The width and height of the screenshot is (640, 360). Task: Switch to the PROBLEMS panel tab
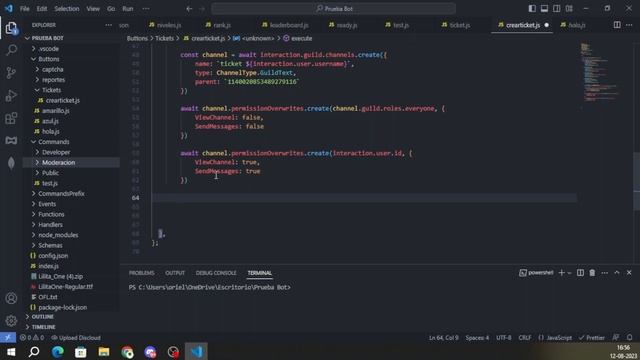(x=142, y=273)
